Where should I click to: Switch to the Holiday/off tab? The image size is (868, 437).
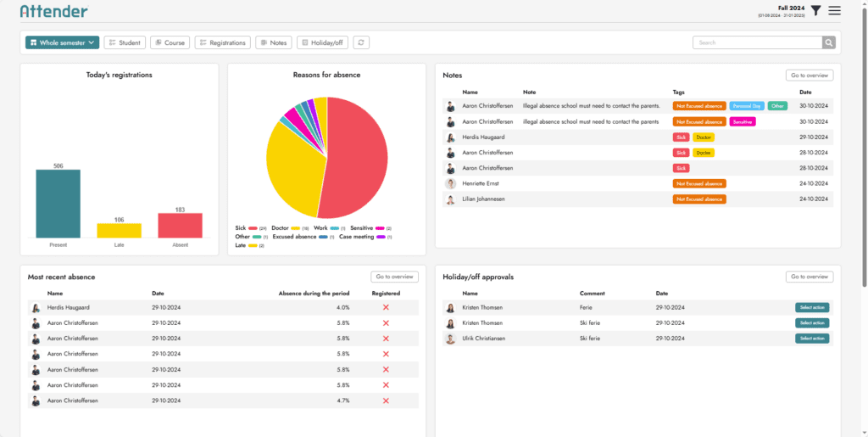322,42
